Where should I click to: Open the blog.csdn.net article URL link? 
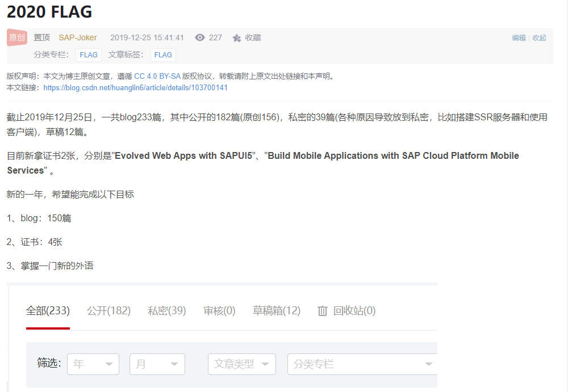pyautogui.click(x=136, y=87)
